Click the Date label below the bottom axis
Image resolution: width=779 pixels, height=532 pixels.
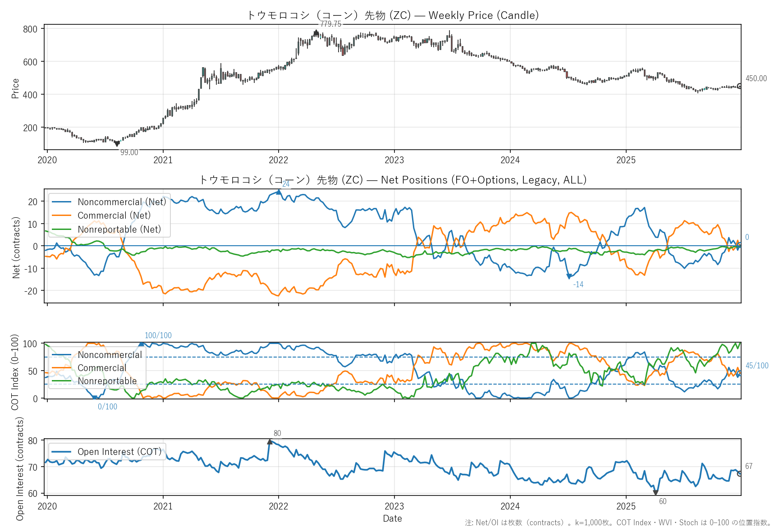392,518
